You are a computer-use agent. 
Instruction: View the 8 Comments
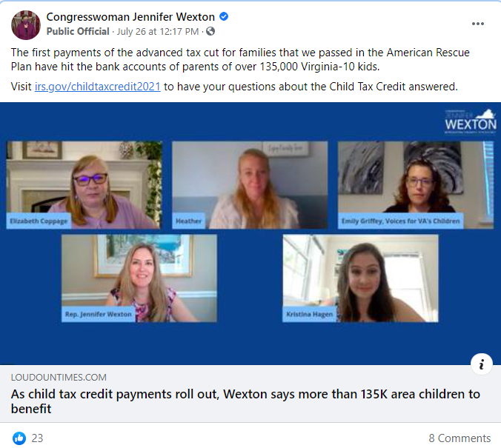(459, 438)
